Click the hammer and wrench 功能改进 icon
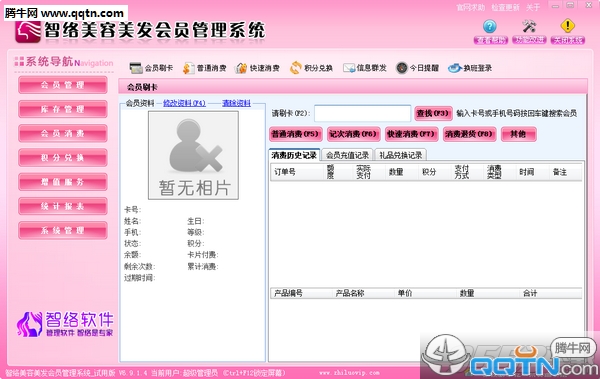Screen dimensions: 600x379 point(529,26)
